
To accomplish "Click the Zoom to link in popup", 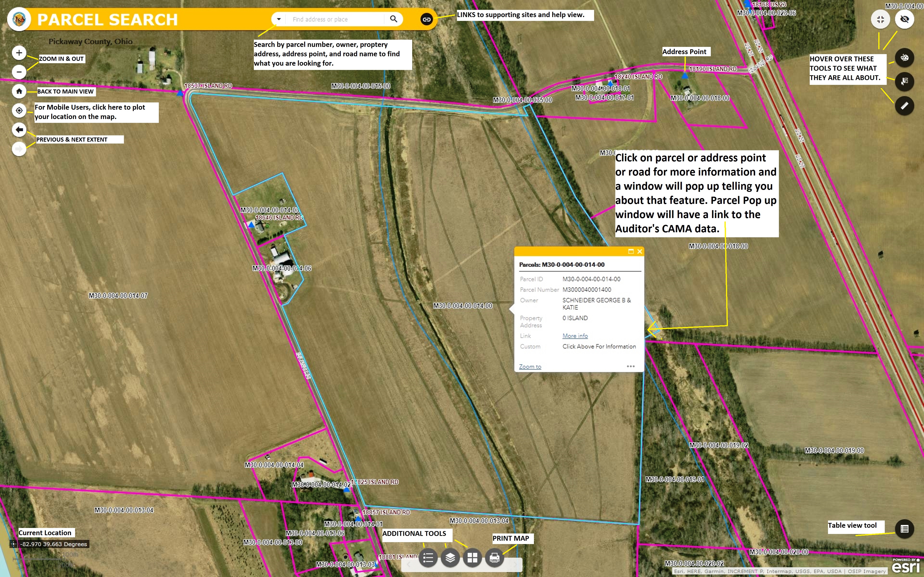I will [530, 367].
